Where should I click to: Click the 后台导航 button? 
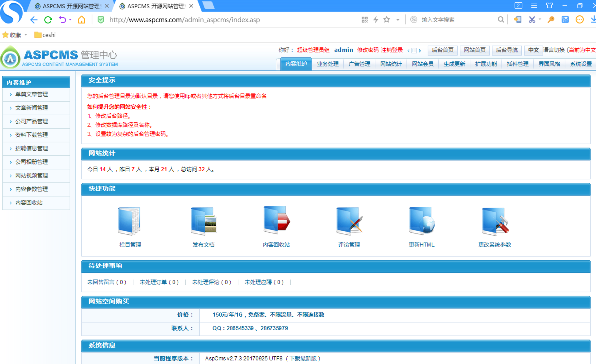(507, 50)
